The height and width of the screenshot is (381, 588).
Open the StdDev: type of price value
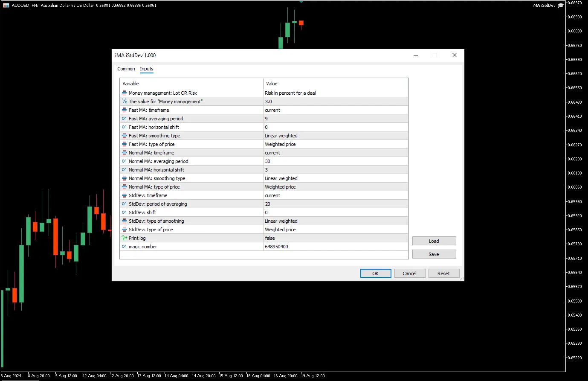[336, 230]
